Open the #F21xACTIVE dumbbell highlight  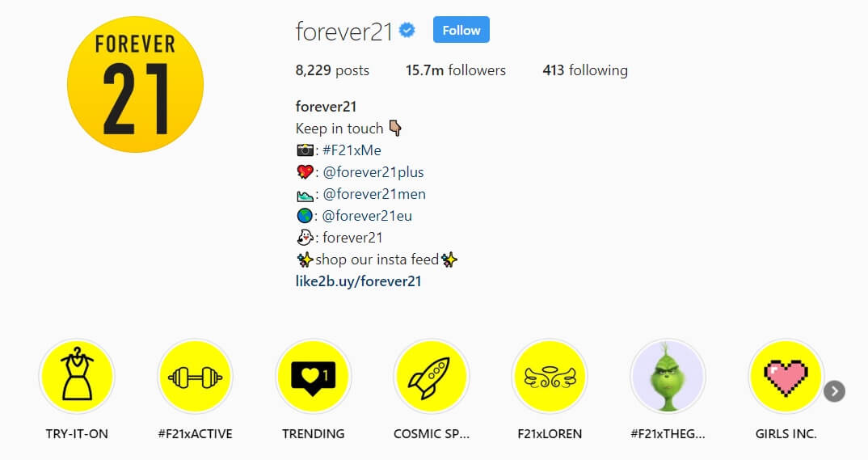click(195, 377)
